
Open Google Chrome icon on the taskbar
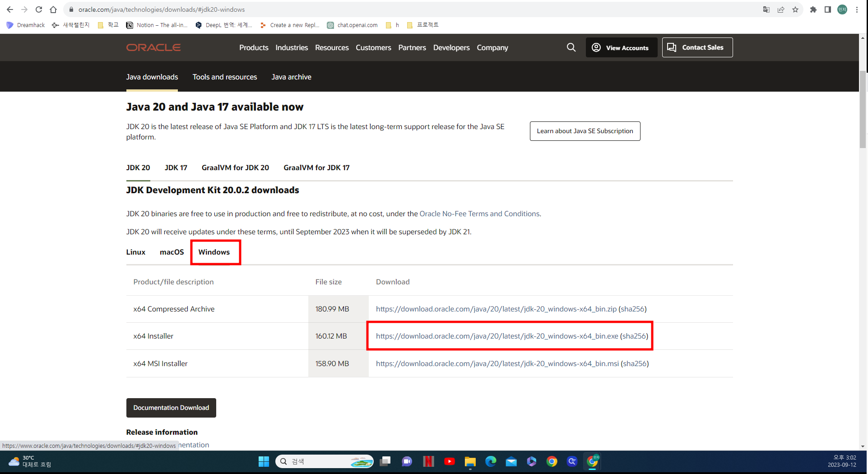[x=552, y=461]
